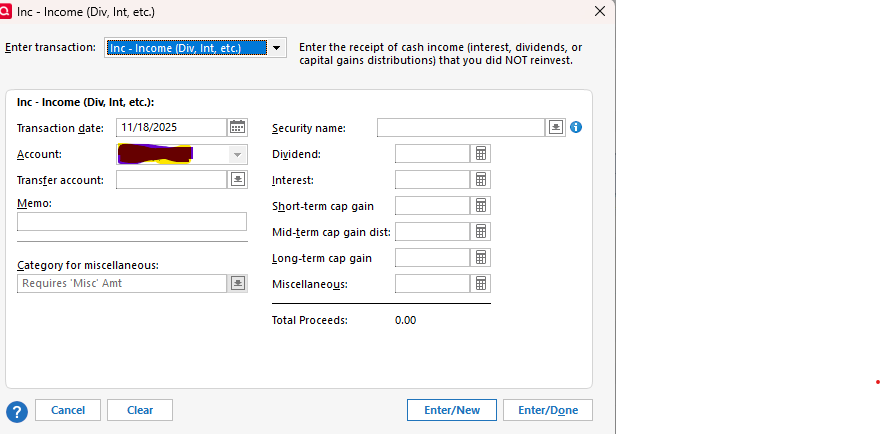Open calculator for Short-term cap gain
880x434 pixels.
coord(481,205)
